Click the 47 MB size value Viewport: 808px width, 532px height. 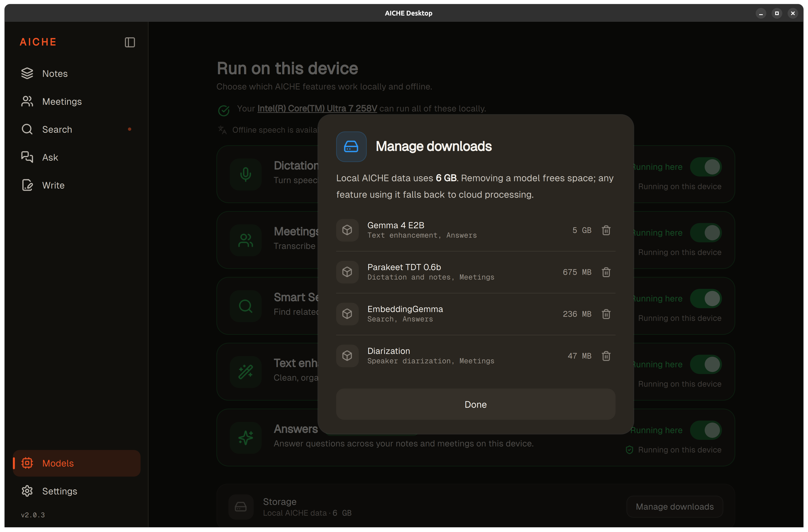pos(580,356)
